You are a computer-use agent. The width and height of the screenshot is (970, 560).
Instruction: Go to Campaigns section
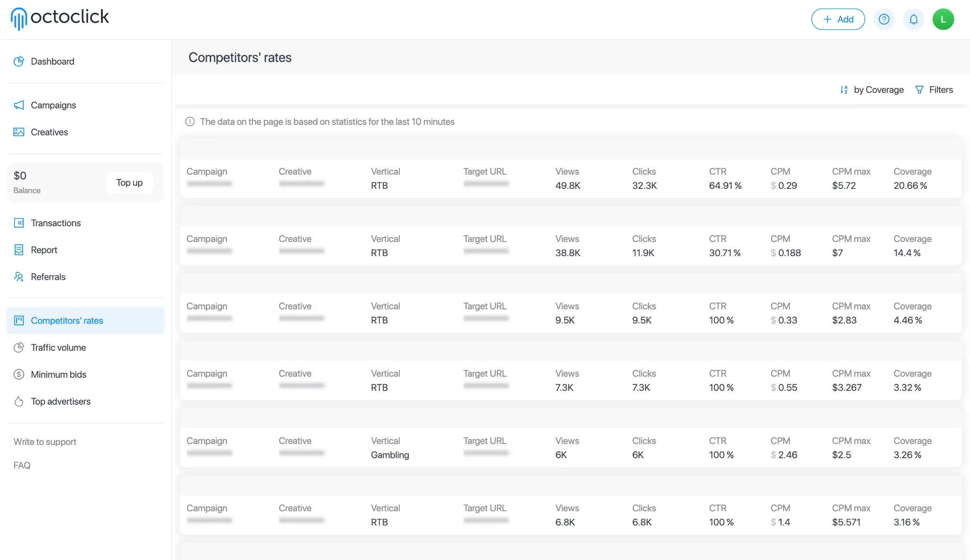point(85,105)
